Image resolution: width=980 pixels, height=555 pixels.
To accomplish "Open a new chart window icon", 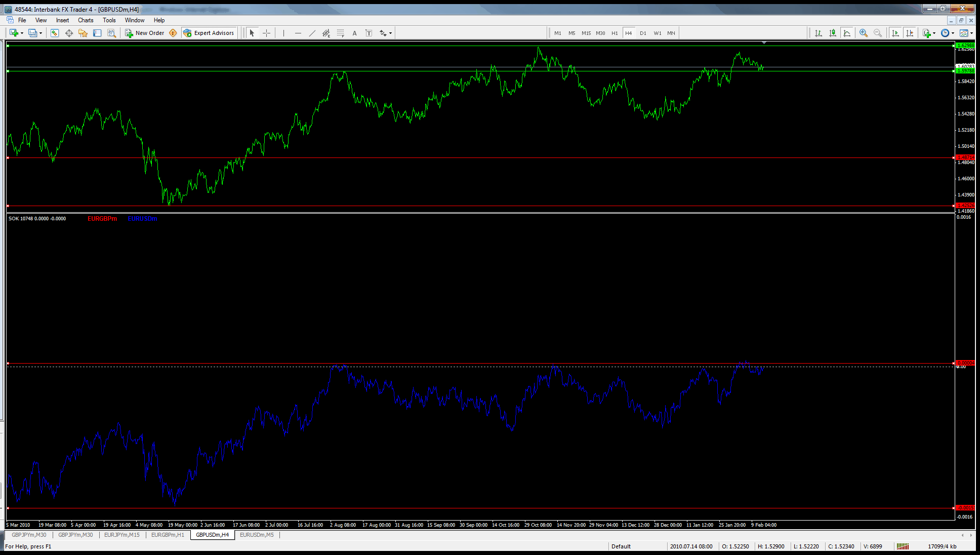I will pyautogui.click(x=14, y=33).
